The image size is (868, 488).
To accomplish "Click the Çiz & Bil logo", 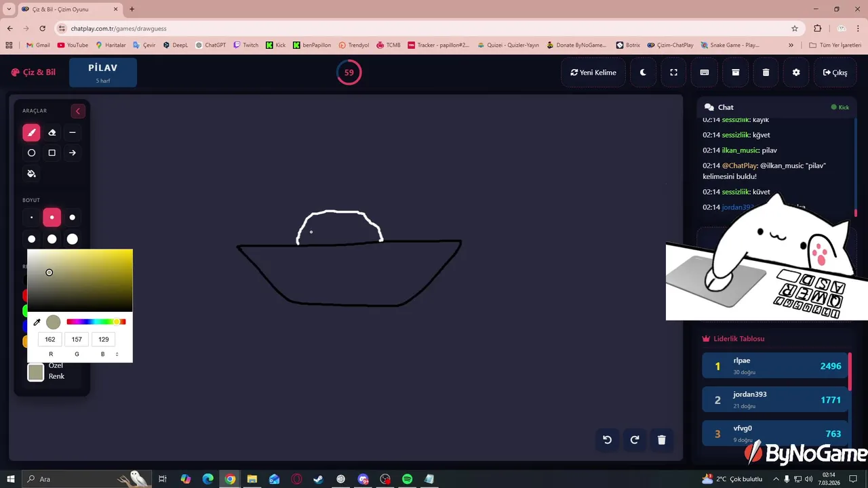I will 33,73.
